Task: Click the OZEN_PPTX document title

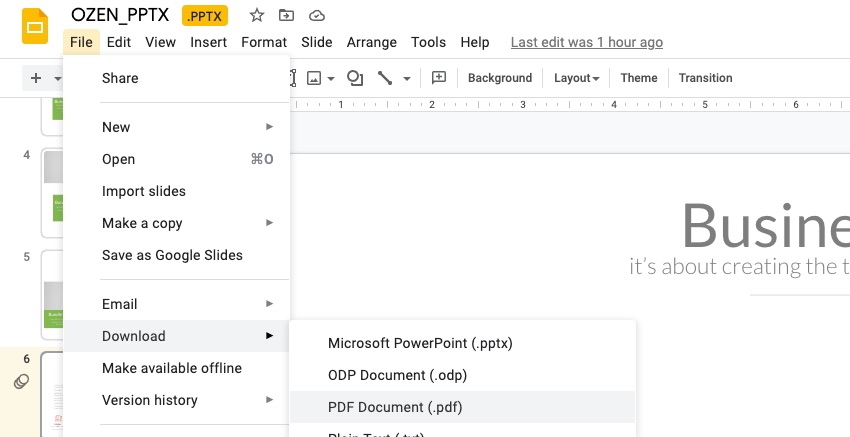Action: (x=120, y=15)
